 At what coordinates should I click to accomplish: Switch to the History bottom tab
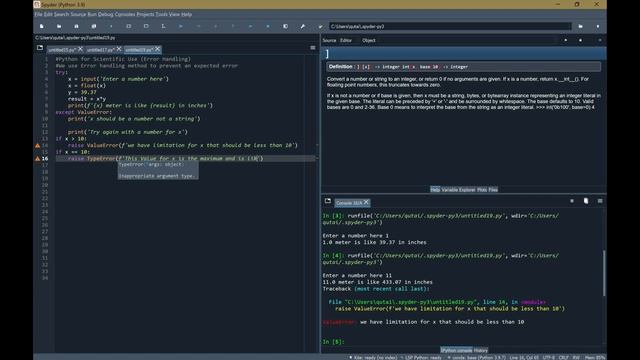tap(481, 350)
